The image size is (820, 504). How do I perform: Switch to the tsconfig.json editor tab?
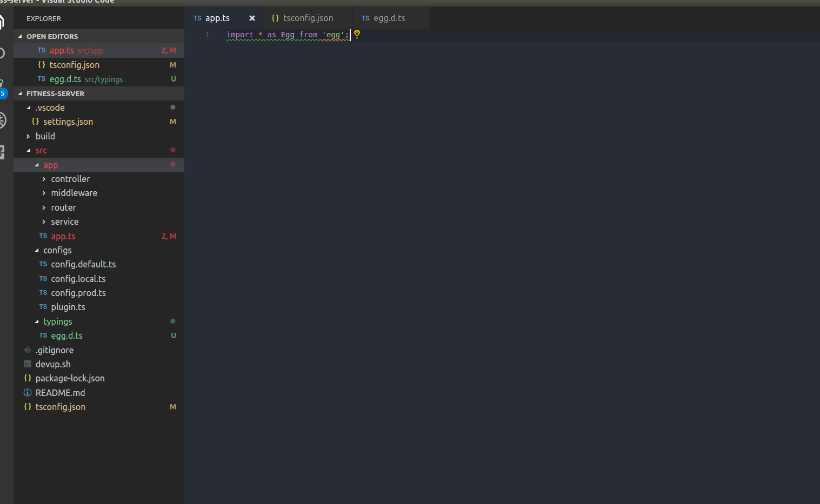coord(309,17)
